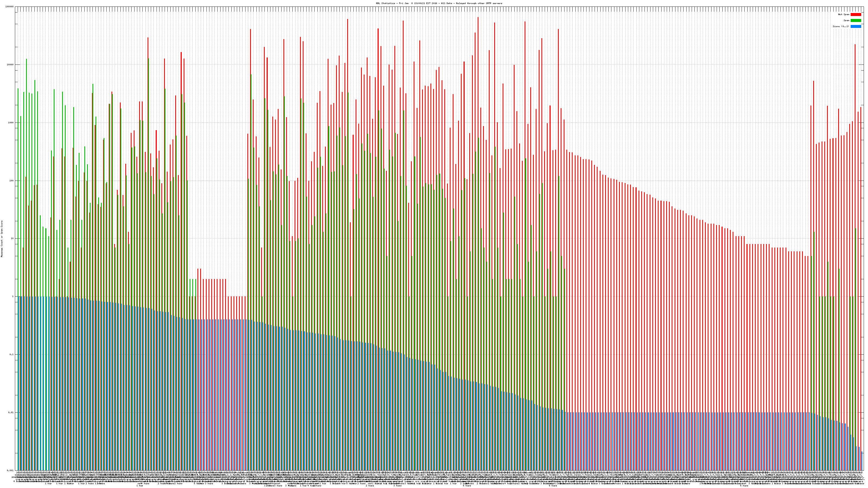
Task: Select the 'Score (0..1)' legend label
Action: tap(841, 26)
